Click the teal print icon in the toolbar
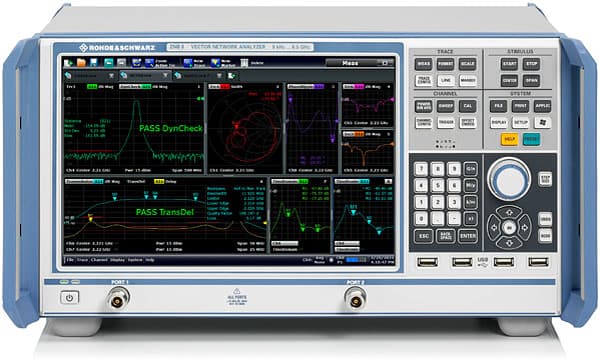 tap(109, 62)
